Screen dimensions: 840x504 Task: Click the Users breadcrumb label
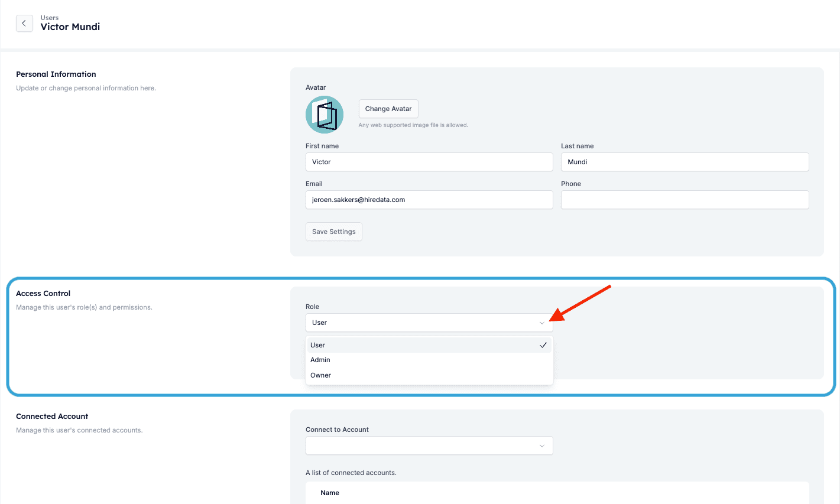click(50, 18)
